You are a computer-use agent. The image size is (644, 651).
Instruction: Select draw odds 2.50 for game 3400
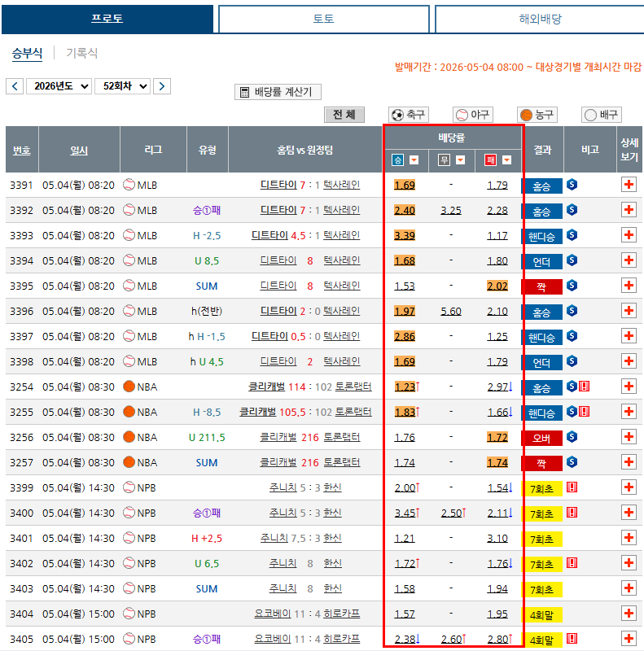click(451, 513)
